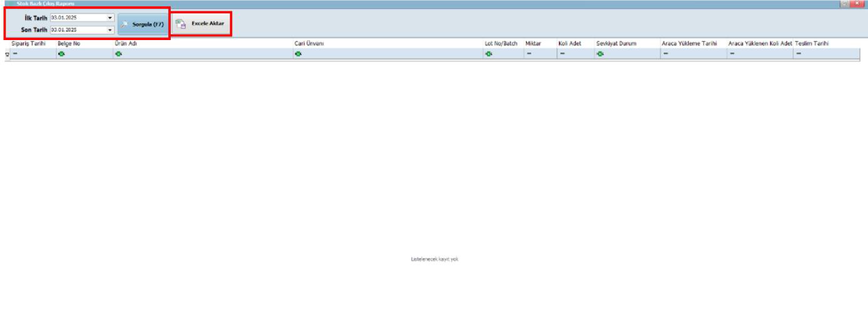Sort by the Sipariş Tarihi column header
Screen dimensions: 868x326
pos(29,44)
